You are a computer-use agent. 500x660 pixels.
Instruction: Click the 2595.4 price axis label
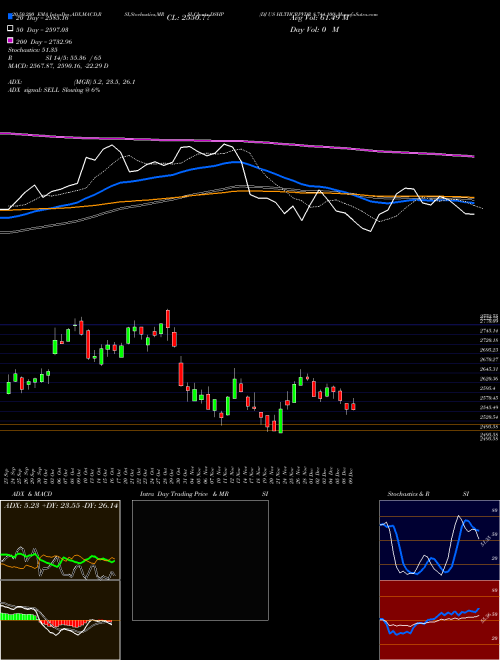[489, 389]
